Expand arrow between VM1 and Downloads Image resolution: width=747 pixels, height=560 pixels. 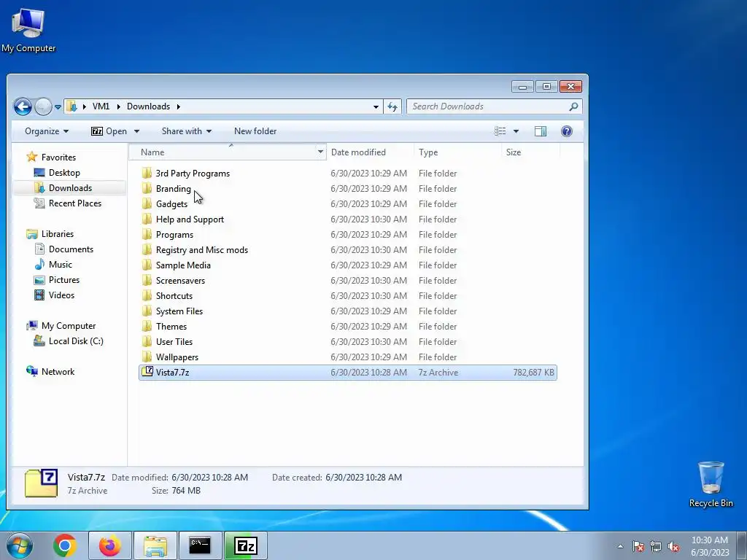pyautogui.click(x=119, y=106)
